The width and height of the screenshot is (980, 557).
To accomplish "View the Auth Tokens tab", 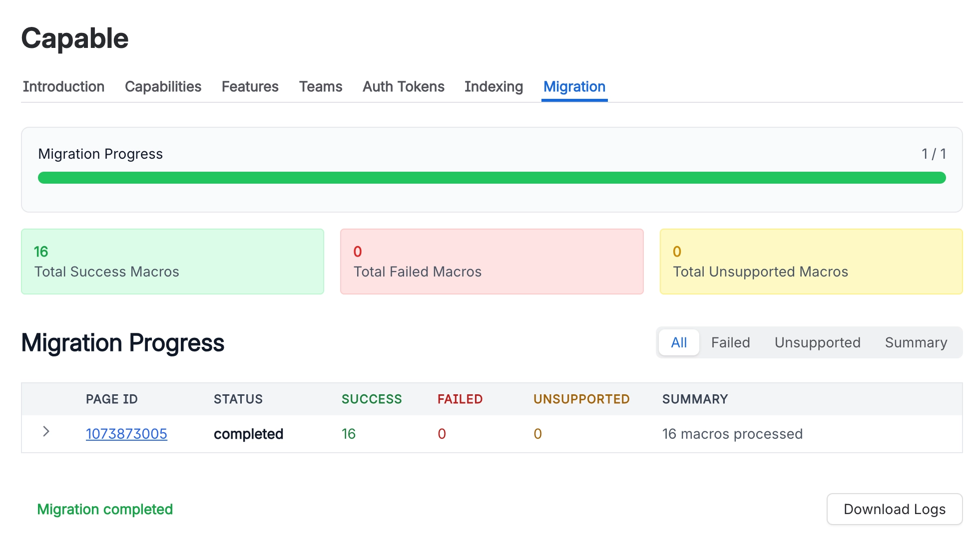I will [x=403, y=86].
